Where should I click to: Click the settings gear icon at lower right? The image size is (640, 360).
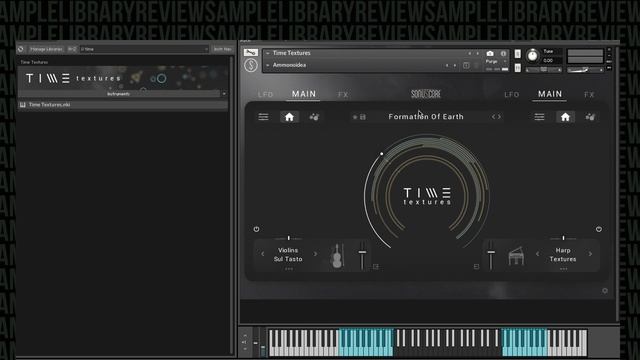point(605,291)
